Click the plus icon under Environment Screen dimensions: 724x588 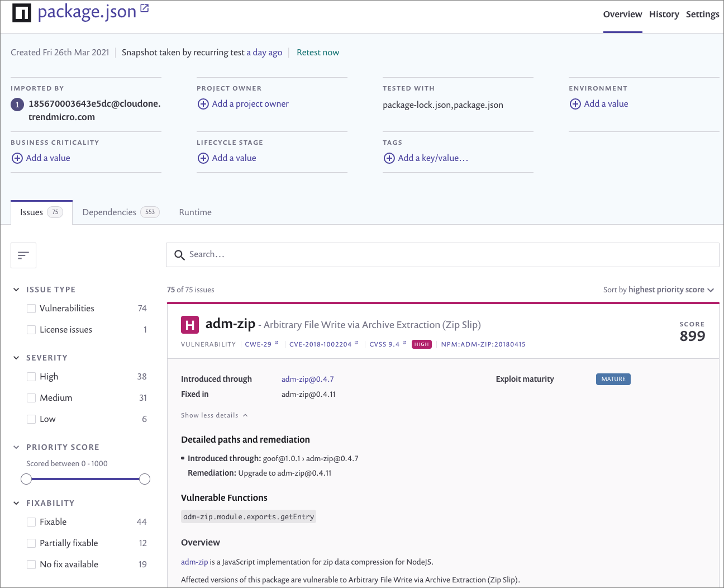575,104
